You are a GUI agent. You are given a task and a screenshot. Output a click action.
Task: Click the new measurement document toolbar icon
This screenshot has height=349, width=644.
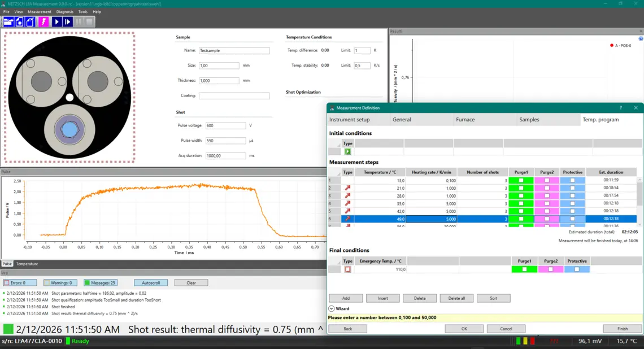coord(30,22)
